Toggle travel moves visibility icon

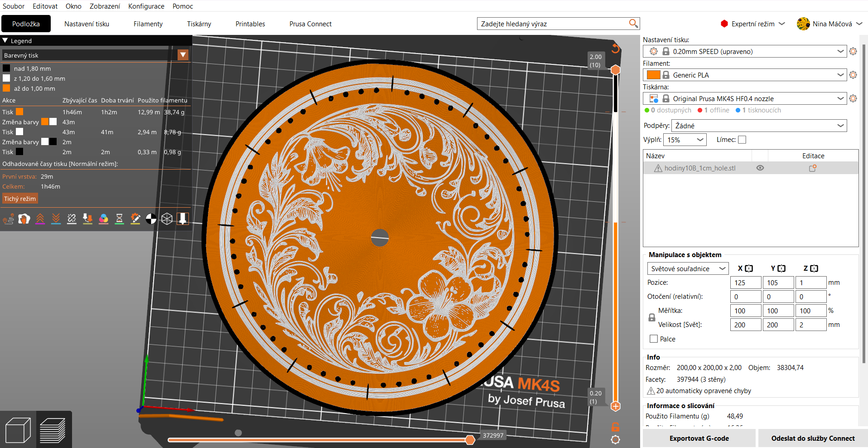9,219
